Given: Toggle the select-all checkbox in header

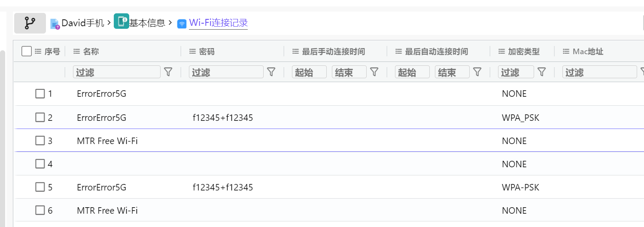Looking at the screenshot, I should click(27, 52).
